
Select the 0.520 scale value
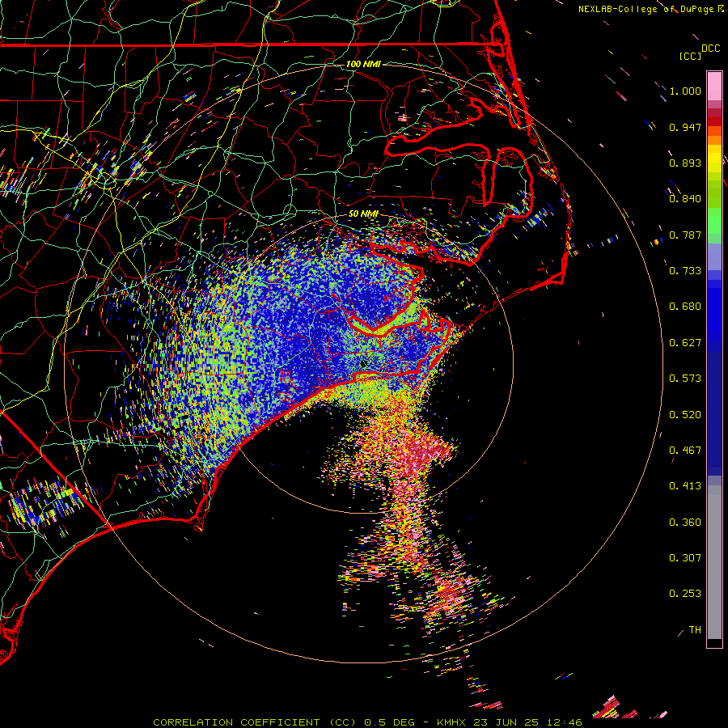685,415
